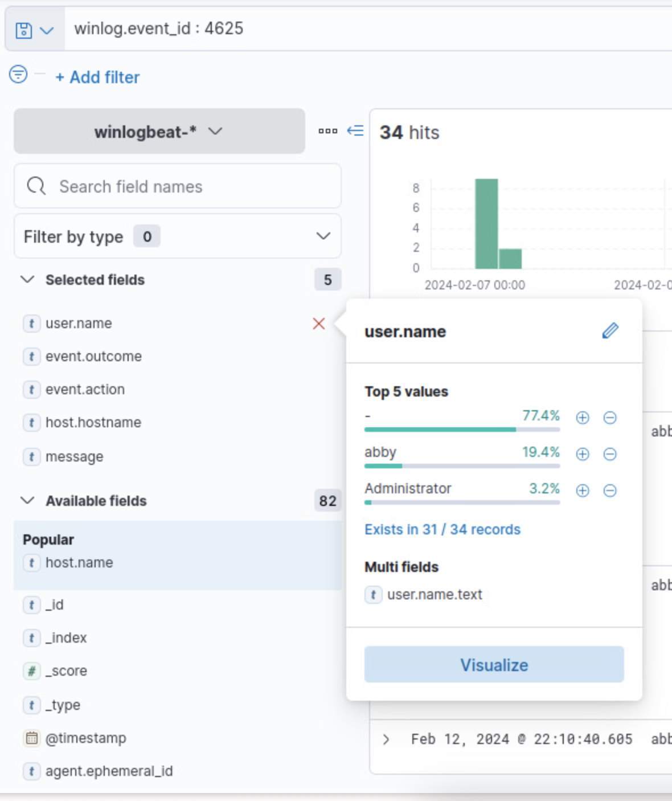Filter out the Administrator value

coord(609,491)
